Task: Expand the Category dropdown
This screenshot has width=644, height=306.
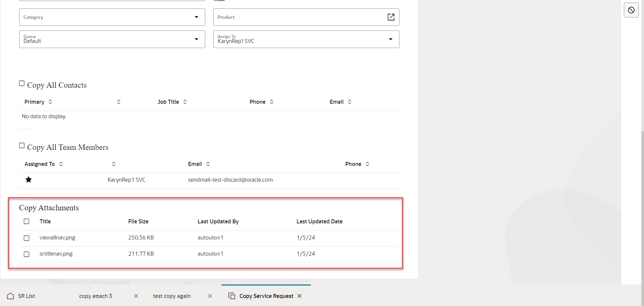Action: (197, 17)
